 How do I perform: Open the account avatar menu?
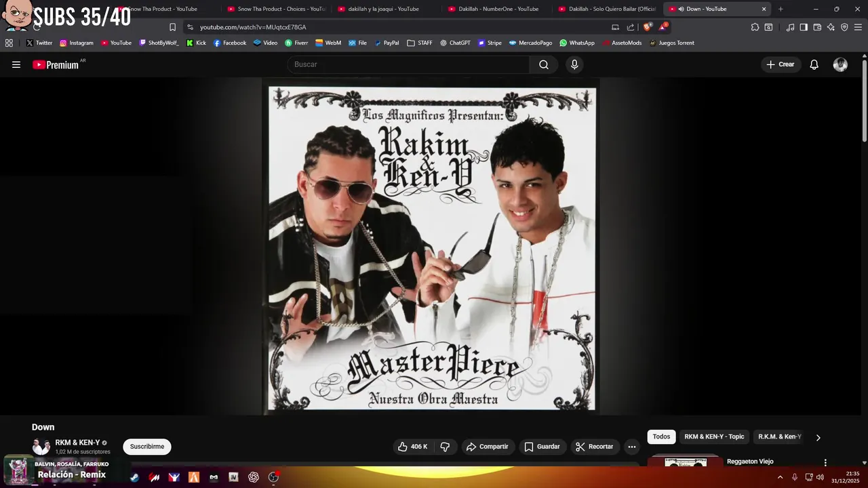point(840,64)
